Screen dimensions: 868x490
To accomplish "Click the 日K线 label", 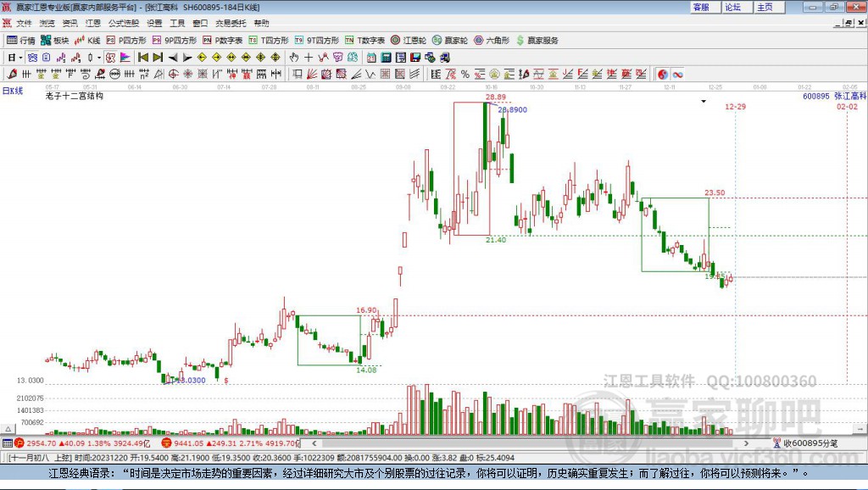I will click(x=13, y=91).
